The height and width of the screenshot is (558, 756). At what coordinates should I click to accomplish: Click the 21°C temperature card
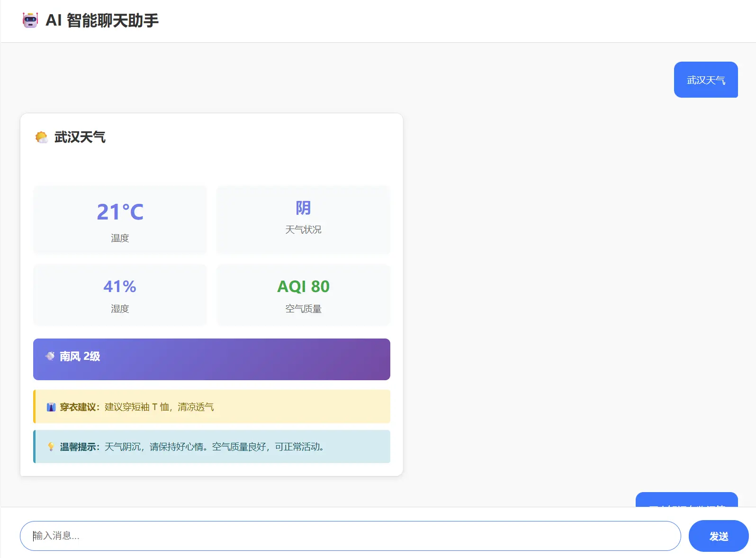(x=120, y=220)
